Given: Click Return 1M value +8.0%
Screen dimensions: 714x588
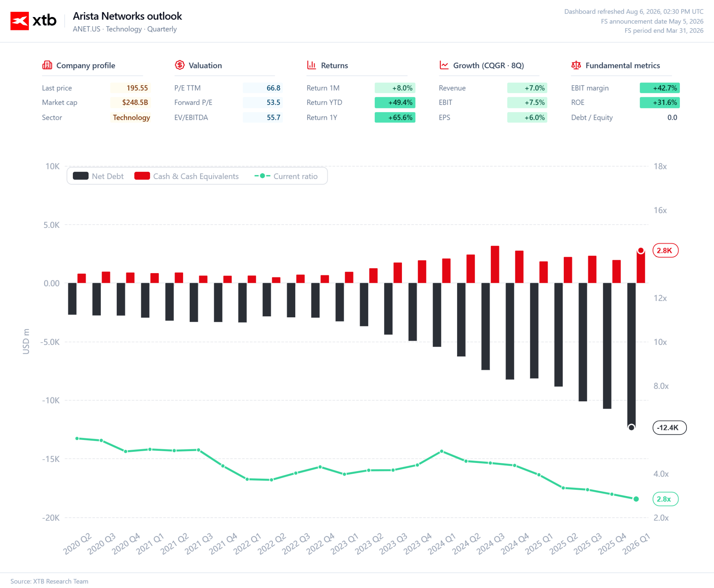Looking at the screenshot, I should tap(395, 88).
